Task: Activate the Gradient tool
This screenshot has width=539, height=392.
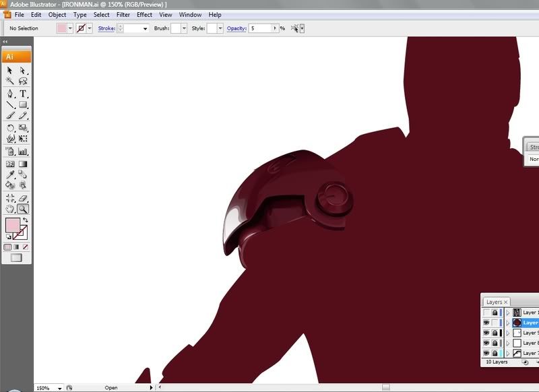Action: pos(23,164)
